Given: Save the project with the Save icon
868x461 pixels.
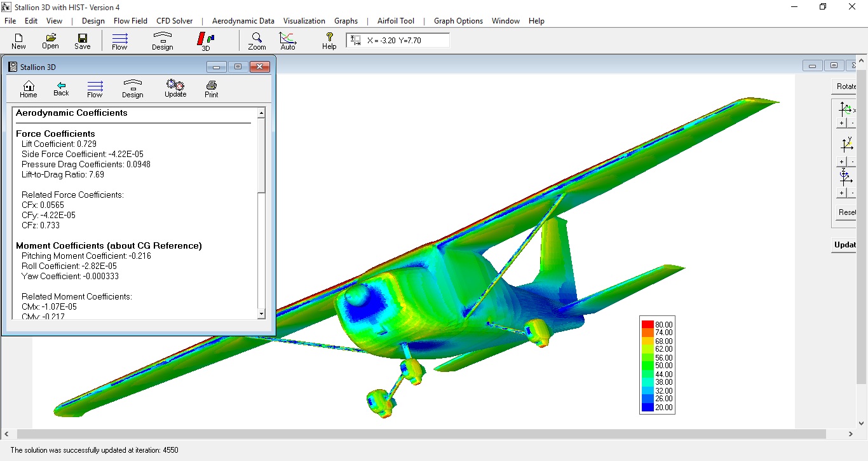Looking at the screenshot, I should coord(82,40).
